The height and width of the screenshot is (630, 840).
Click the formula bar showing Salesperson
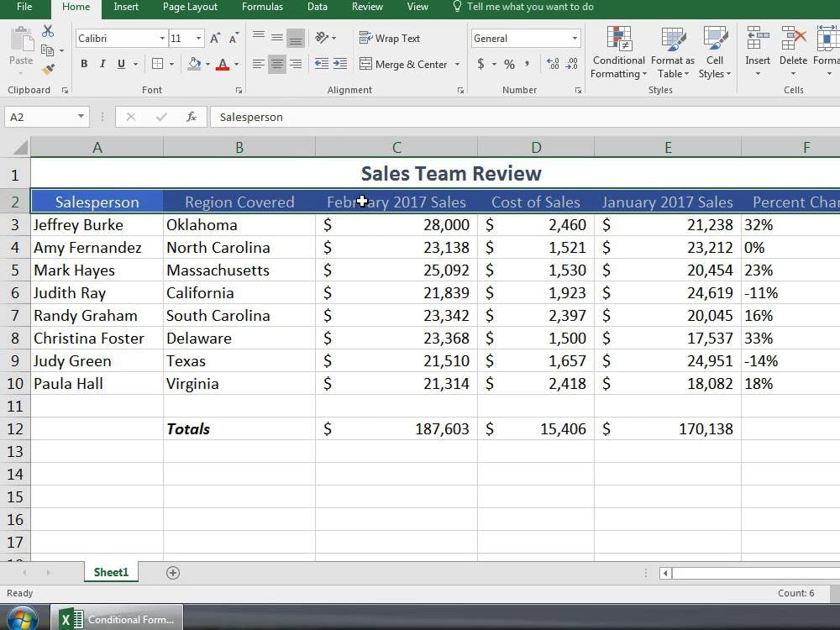coord(525,117)
